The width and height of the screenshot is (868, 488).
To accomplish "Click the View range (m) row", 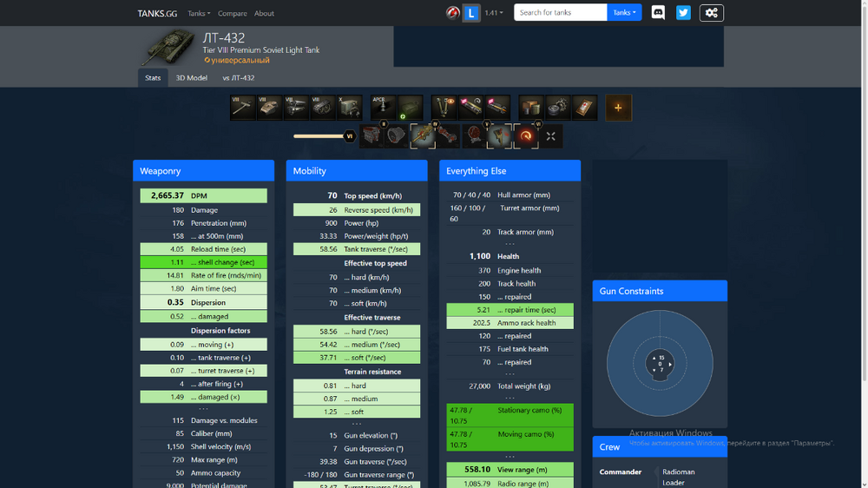I will (x=510, y=469).
